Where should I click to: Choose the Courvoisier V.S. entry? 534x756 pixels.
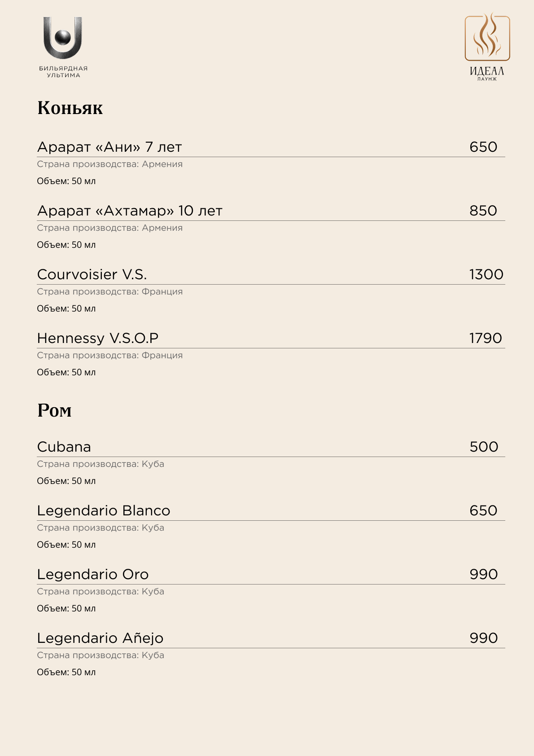tap(92, 274)
